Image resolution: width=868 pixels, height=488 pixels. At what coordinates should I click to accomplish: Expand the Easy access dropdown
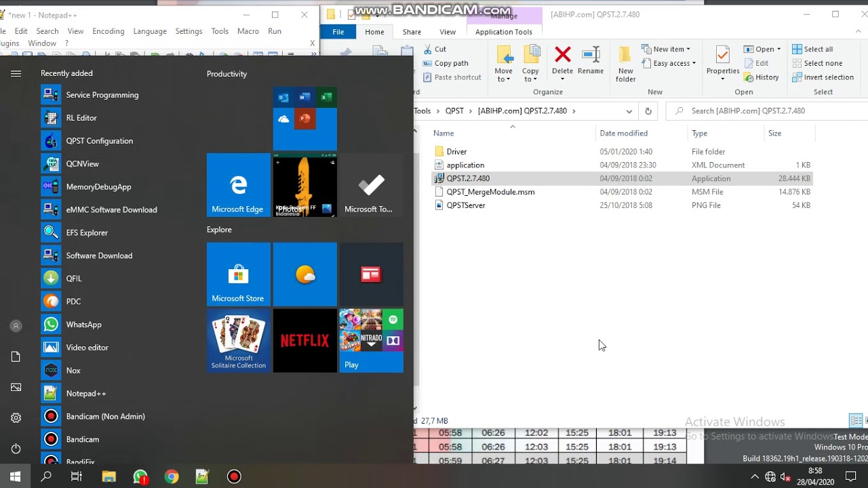[669, 63]
